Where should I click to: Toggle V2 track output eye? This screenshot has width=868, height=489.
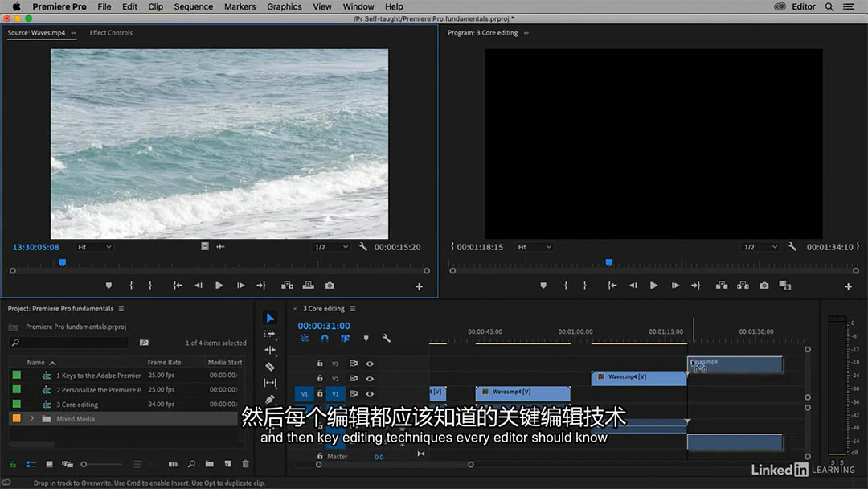370,379
